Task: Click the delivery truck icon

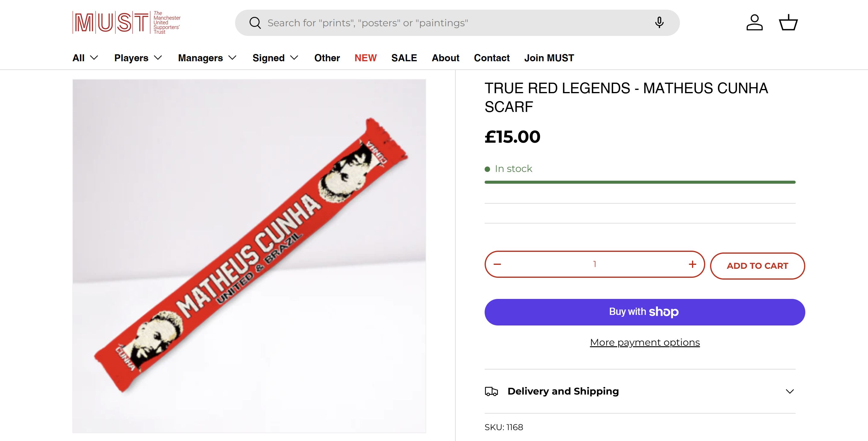Action: click(491, 392)
